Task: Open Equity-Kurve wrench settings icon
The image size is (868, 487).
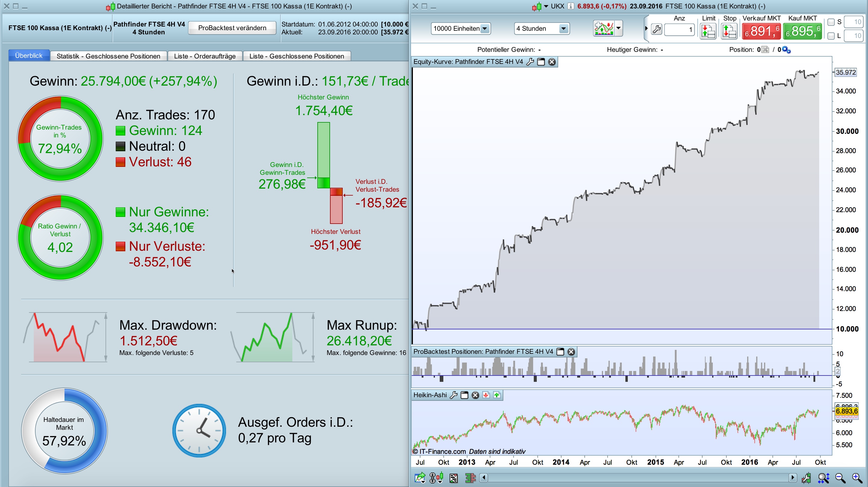Action: tap(530, 62)
